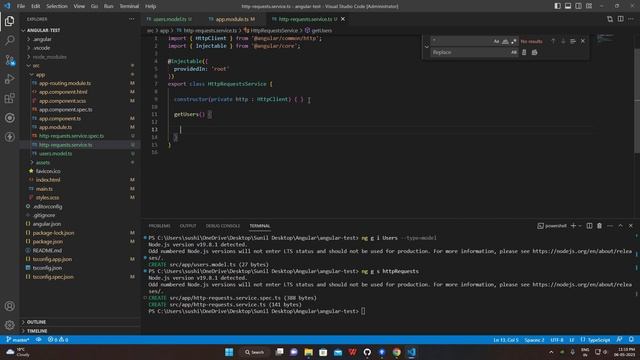Viewport: 640px width, 360px height.
Task: Switch to users.model.ts editor tab
Action: pyautogui.click(x=170, y=19)
